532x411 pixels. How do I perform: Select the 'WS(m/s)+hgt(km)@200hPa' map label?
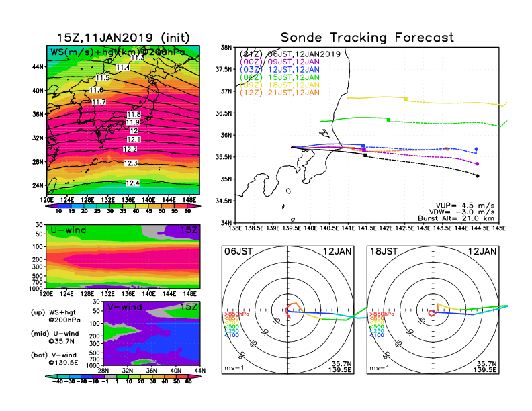click(x=118, y=52)
